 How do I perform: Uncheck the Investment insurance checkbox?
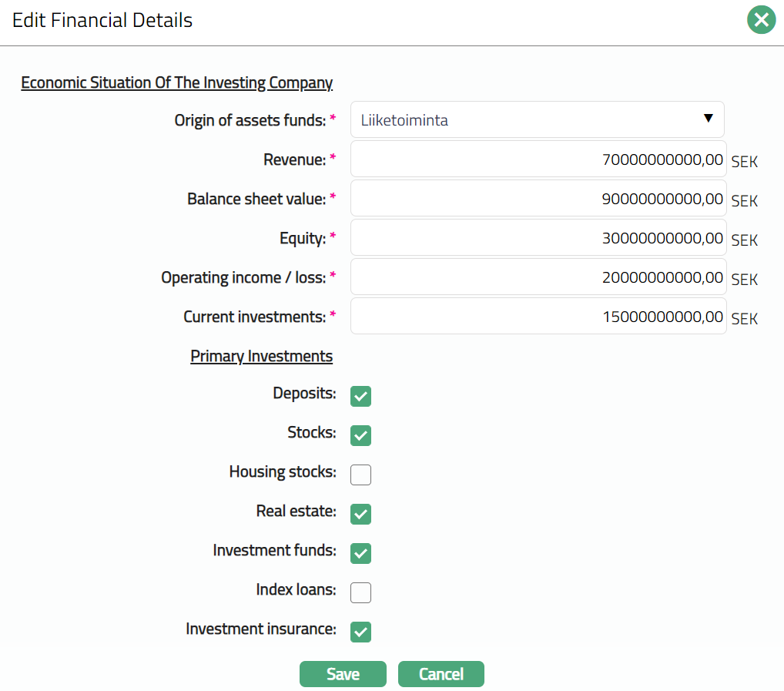click(360, 632)
